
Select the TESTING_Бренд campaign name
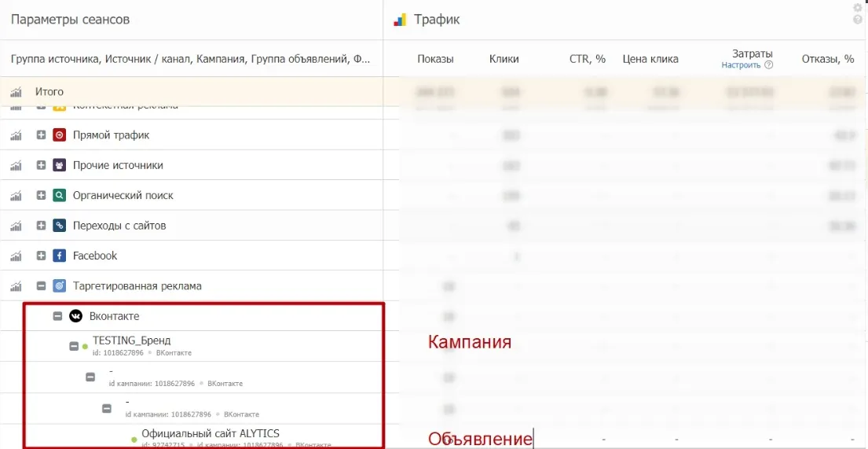click(x=132, y=340)
